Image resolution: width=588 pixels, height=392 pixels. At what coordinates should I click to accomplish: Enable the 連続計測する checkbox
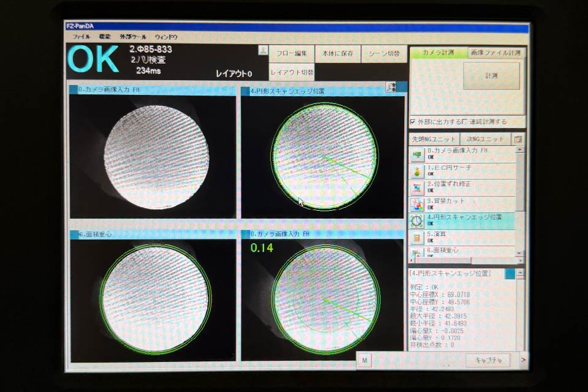coord(466,122)
